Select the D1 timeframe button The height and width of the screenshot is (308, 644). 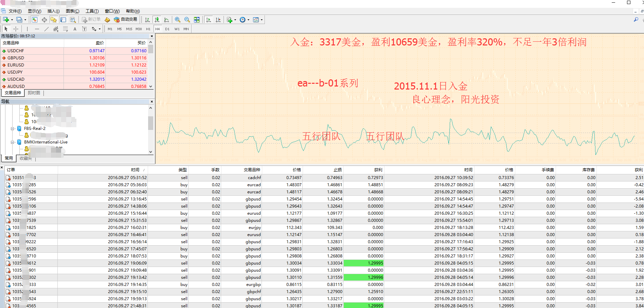[167, 29]
